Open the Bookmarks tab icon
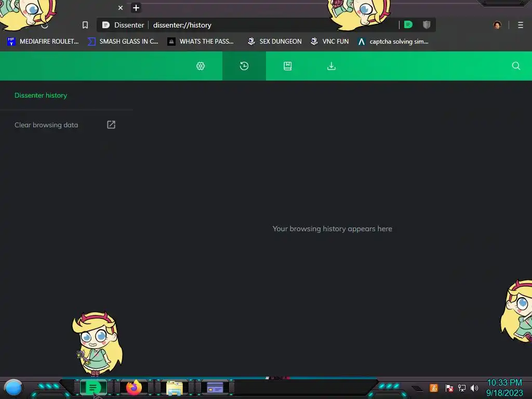The width and height of the screenshot is (532, 399). click(288, 66)
